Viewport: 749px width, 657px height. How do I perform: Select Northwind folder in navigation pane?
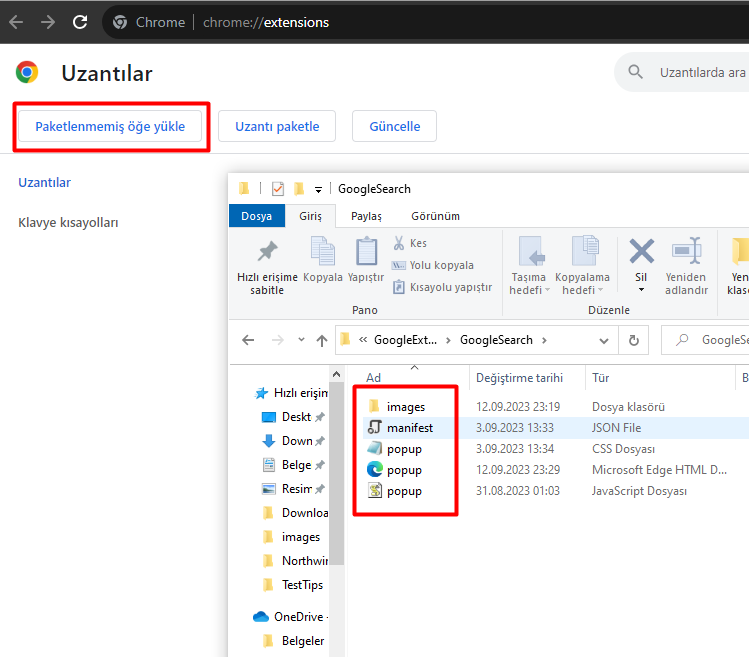click(x=295, y=560)
